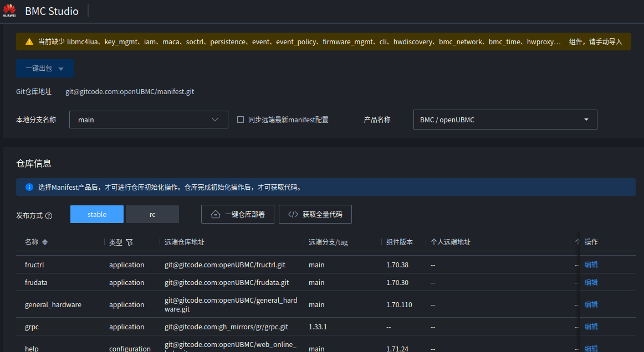Click the code icon on 获取全量代码

coord(293,214)
